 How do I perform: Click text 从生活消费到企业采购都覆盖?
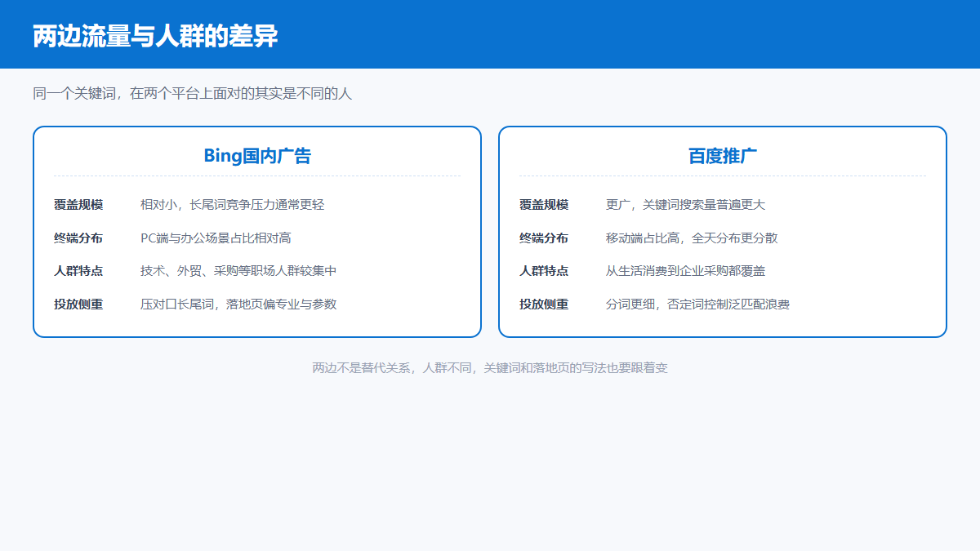[x=686, y=271]
